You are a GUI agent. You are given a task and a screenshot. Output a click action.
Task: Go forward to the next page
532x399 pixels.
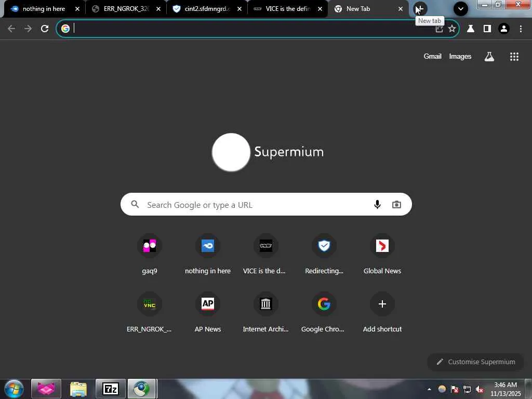[28, 29]
